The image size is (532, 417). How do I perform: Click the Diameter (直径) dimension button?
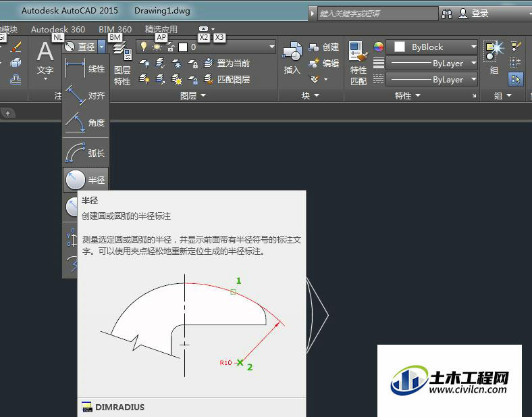80,47
